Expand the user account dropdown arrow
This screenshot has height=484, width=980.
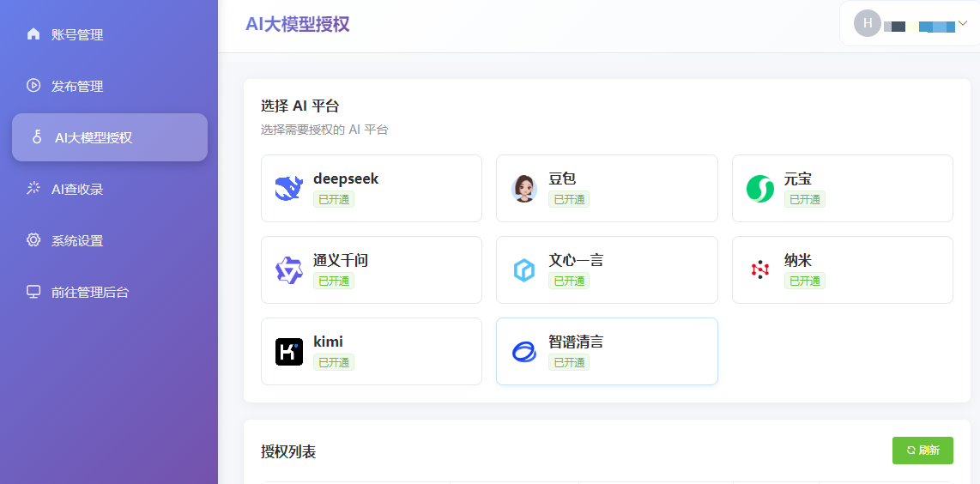click(963, 23)
